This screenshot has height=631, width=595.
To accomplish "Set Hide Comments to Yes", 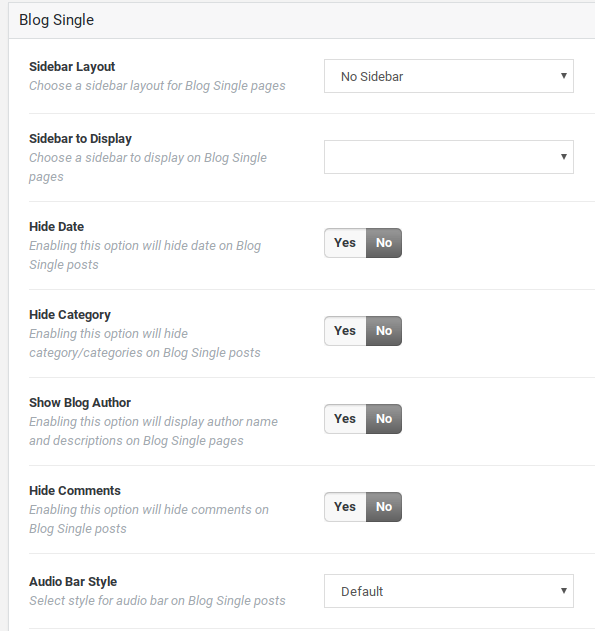I will click(x=345, y=507).
